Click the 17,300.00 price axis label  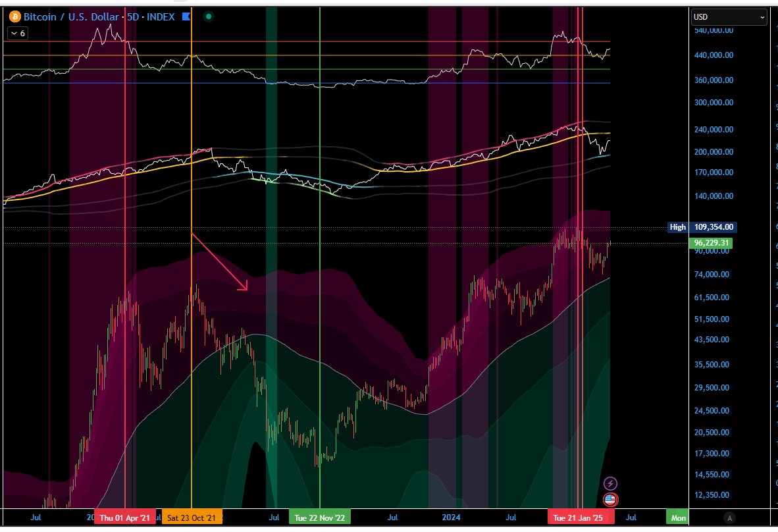tap(712, 454)
